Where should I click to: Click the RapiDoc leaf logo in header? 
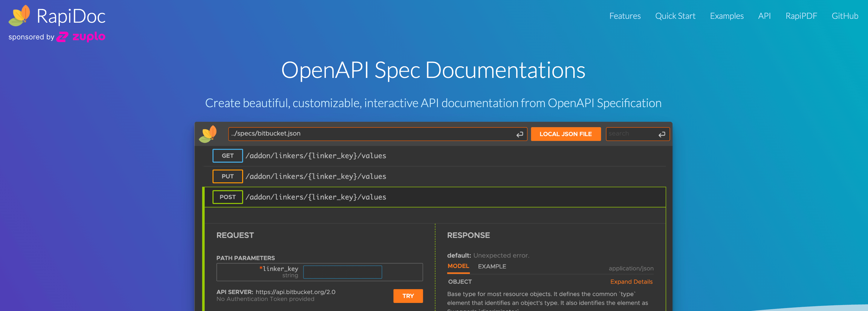tap(19, 16)
